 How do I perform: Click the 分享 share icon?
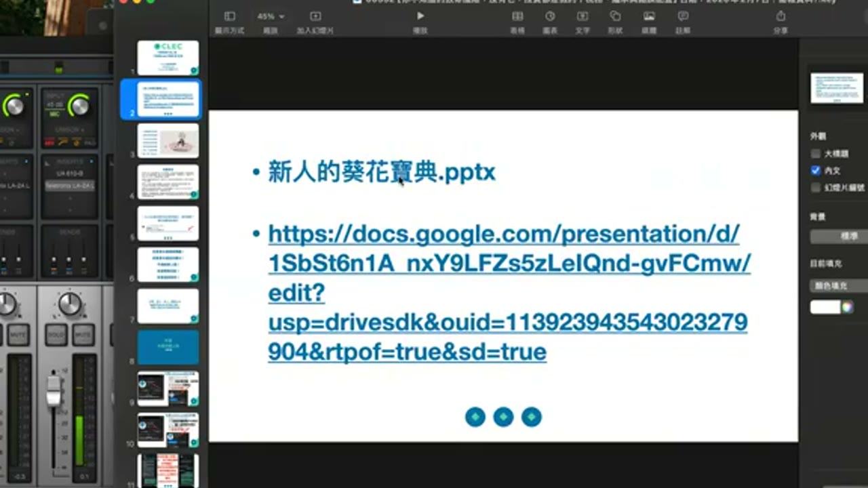click(781, 16)
